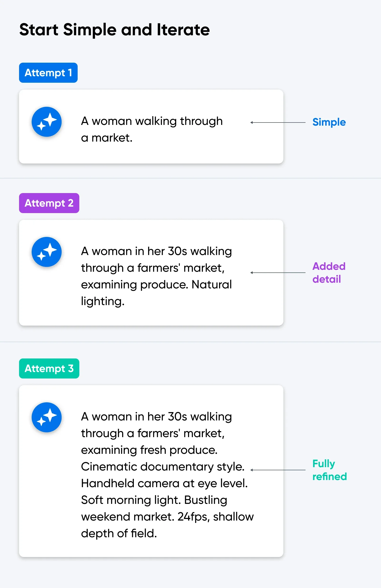Viewport: 381px width, 588px height.
Task: Click the blue Simple label
Action: click(x=329, y=122)
